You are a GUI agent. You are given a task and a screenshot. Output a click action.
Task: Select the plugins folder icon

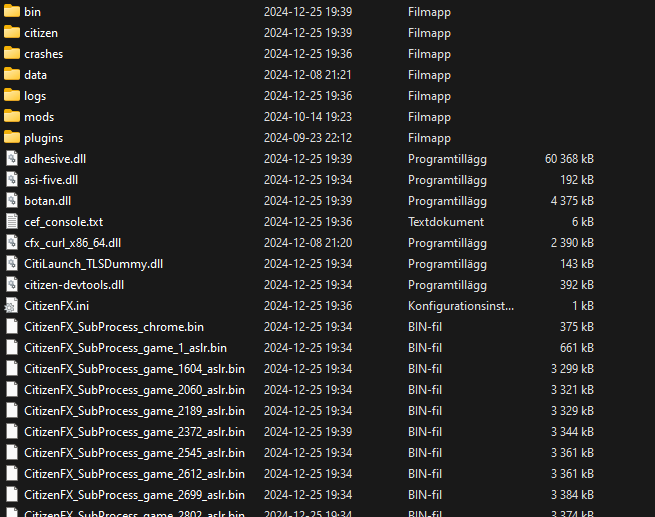(x=12, y=137)
